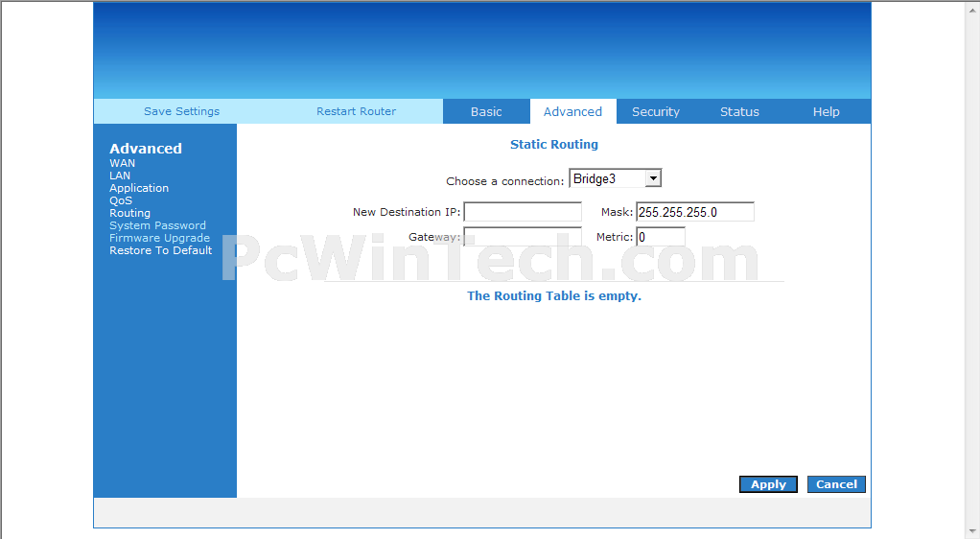
Task: Switch to the Basic tab
Action: (486, 111)
